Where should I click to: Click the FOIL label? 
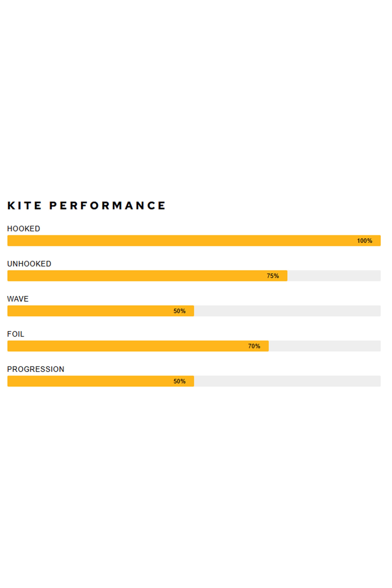15,334
